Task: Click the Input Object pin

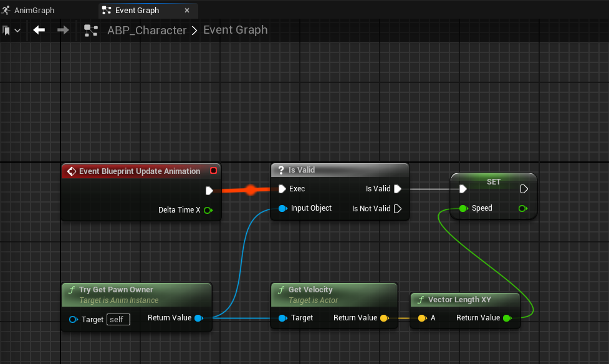Action: tap(283, 209)
